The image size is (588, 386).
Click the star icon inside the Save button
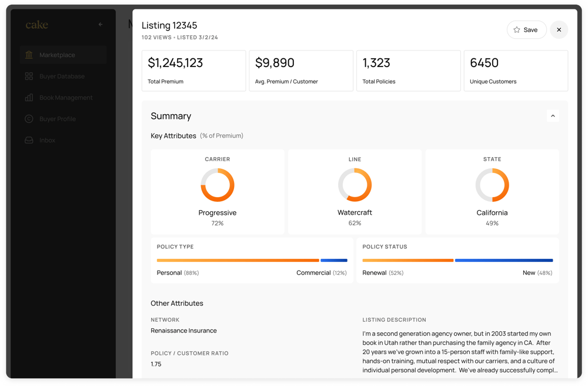click(x=517, y=29)
